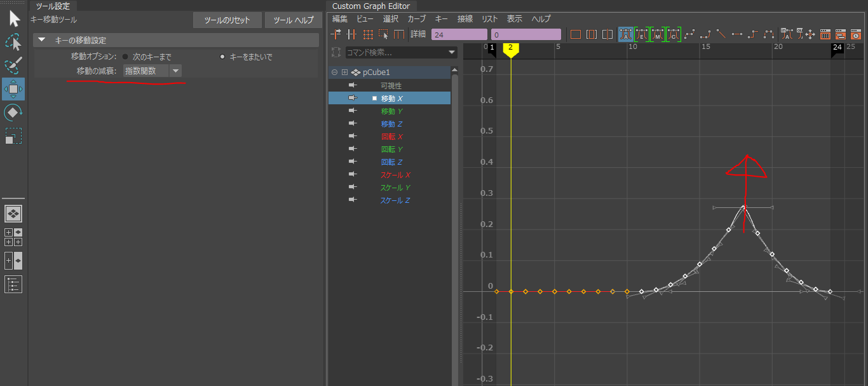Open the Outliner layout icon

point(13,284)
